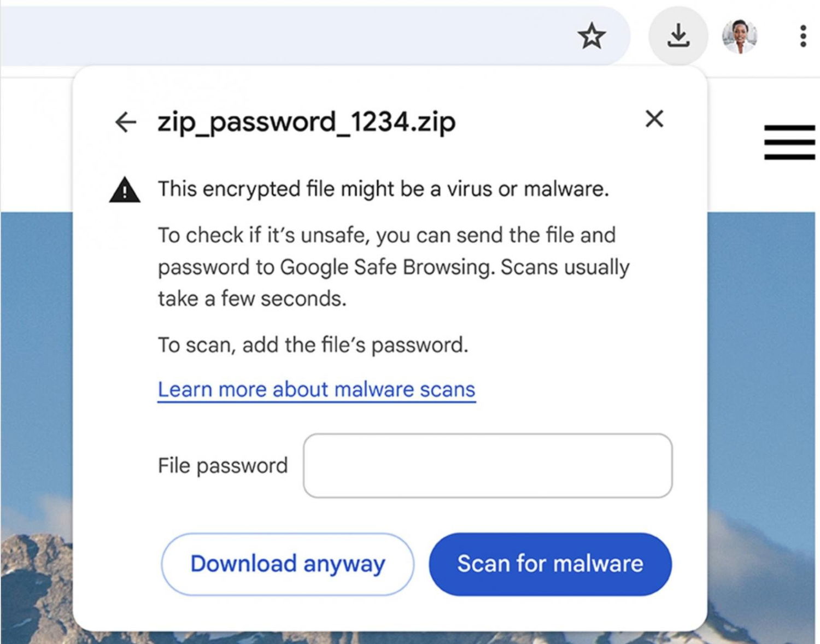Click the File password label
820x644 pixels.
click(222, 466)
